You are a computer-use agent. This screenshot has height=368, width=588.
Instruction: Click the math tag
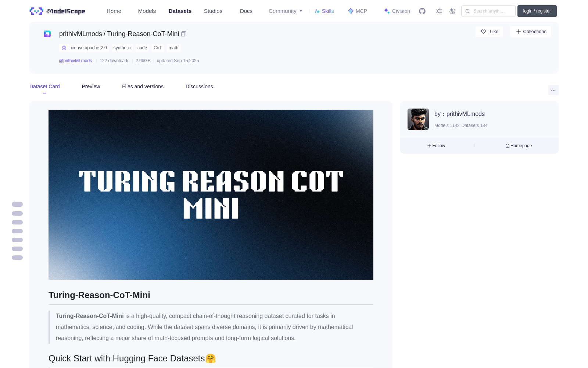(x=173, y=48)
